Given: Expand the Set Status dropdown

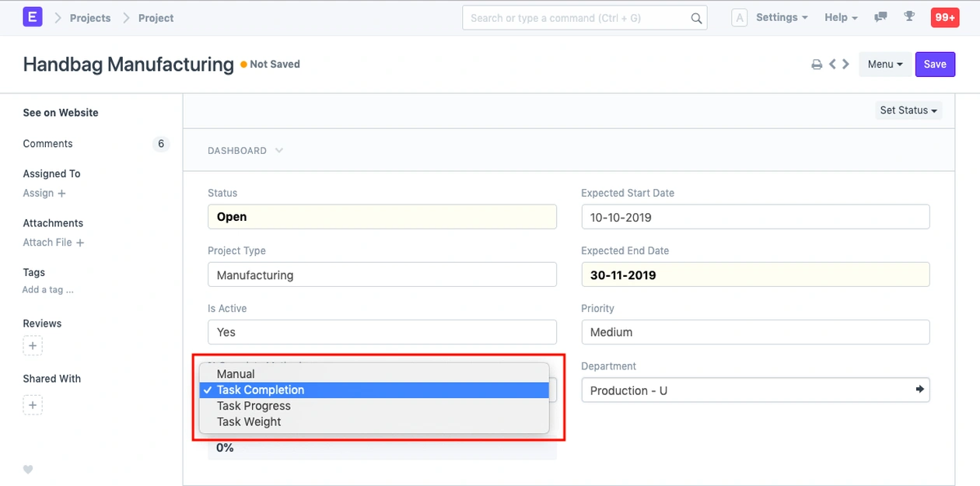Looking at the screenshot, I should [908, 110].
